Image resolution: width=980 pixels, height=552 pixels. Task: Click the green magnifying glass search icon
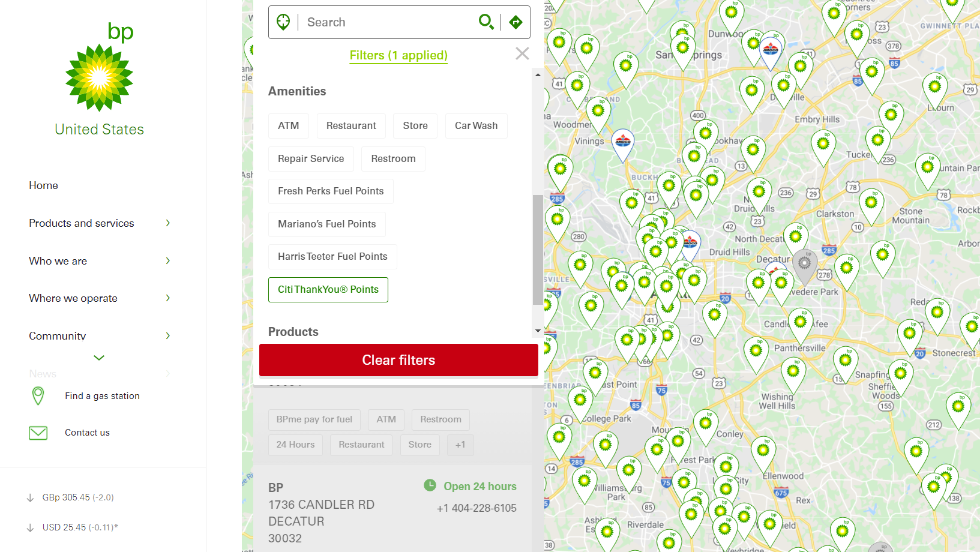485,22
